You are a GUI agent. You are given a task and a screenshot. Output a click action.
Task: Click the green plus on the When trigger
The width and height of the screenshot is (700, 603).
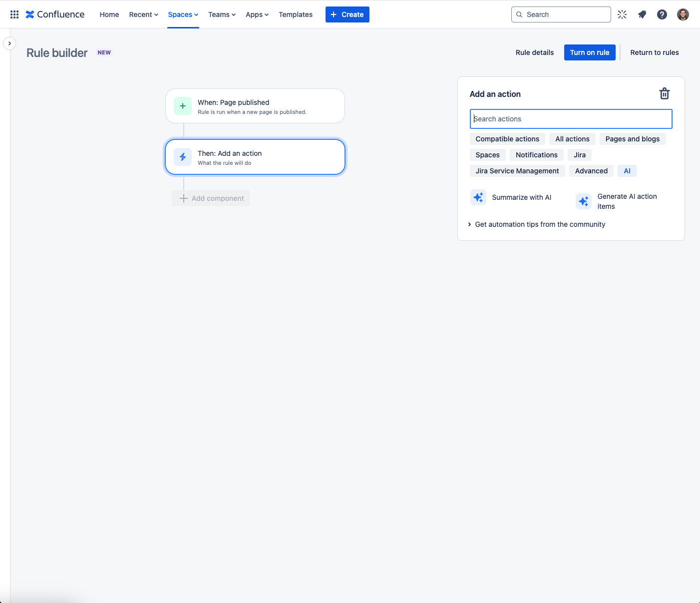182,106
